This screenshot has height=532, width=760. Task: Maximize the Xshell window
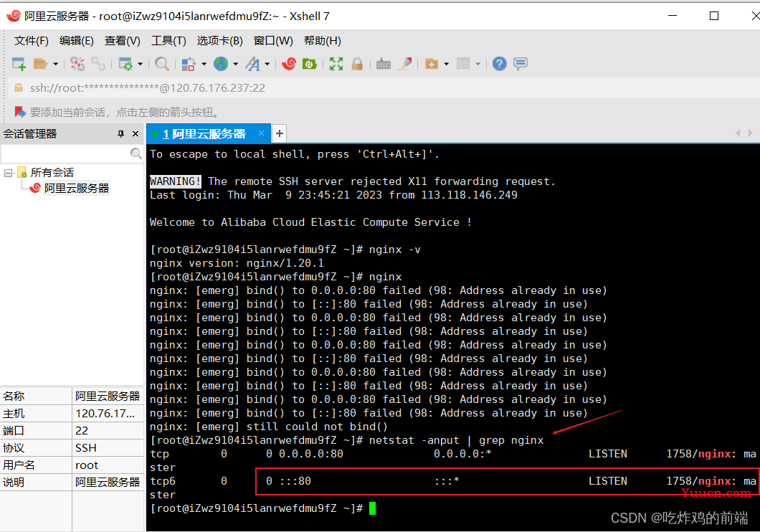click(714, 16)
